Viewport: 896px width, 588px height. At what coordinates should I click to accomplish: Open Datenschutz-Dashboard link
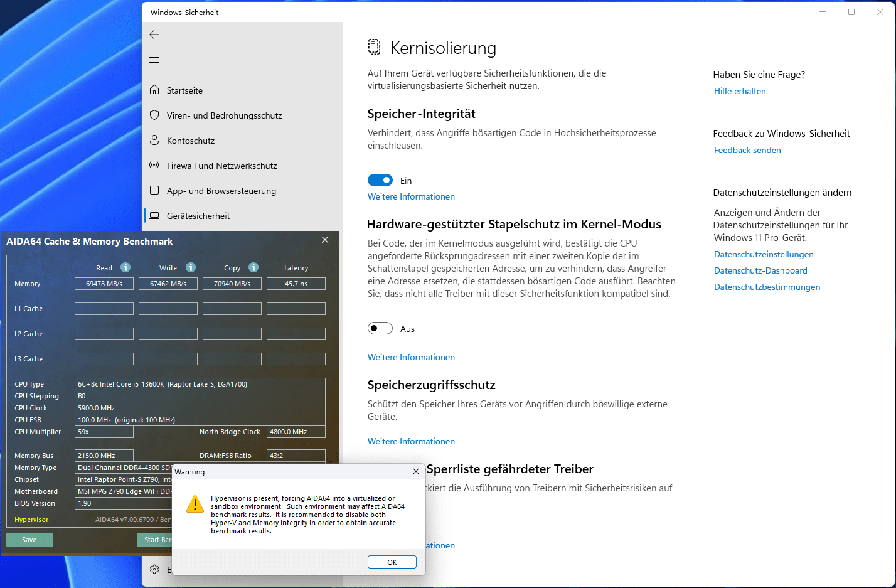pyautogui.click(x=760, y=270)
